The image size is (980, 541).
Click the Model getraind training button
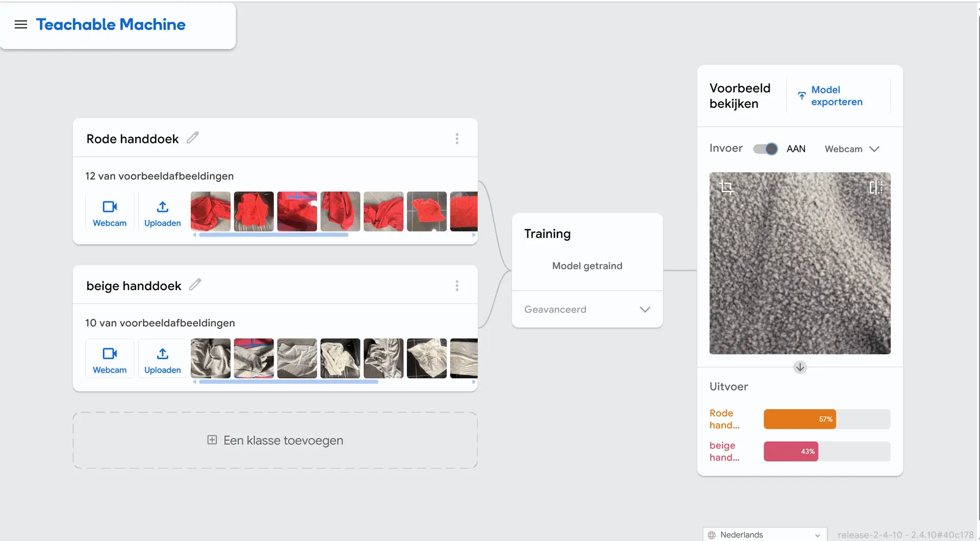pyautogui.click(x=587, y=266)
